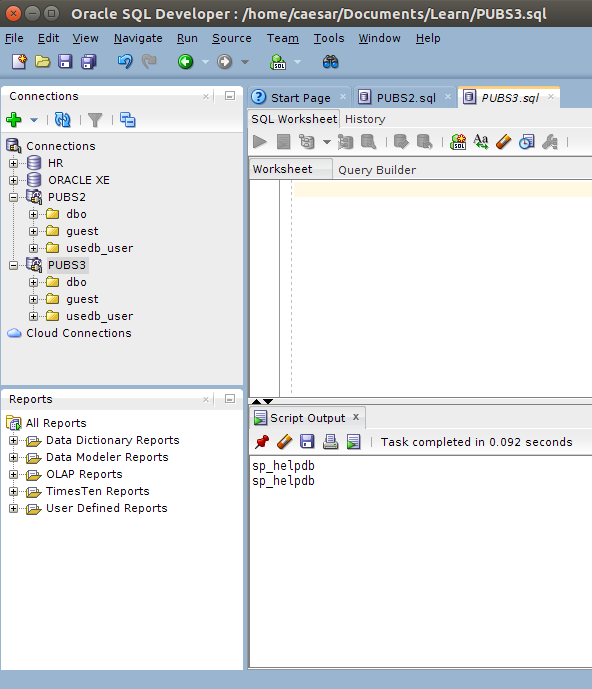Image resolution: width=592 pixels, height=689 pixels.
Task: Select the PUBS3 connection in the tree
Action: 67,265
